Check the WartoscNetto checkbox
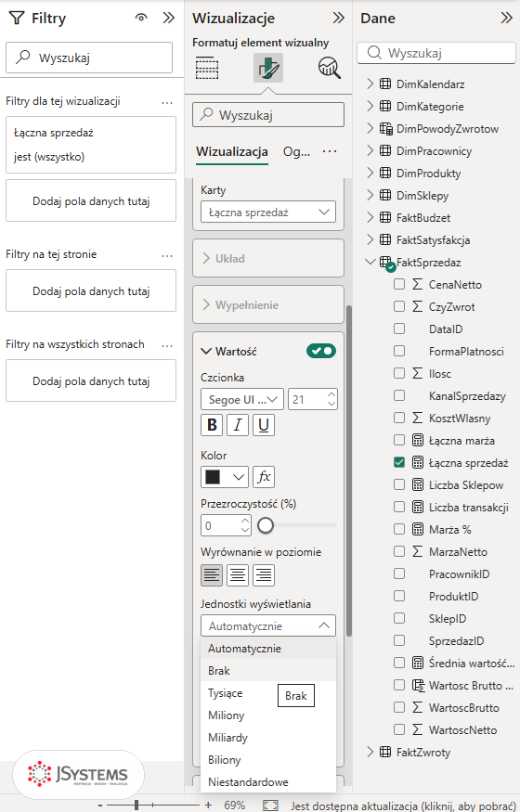 [x=398, y=729]
